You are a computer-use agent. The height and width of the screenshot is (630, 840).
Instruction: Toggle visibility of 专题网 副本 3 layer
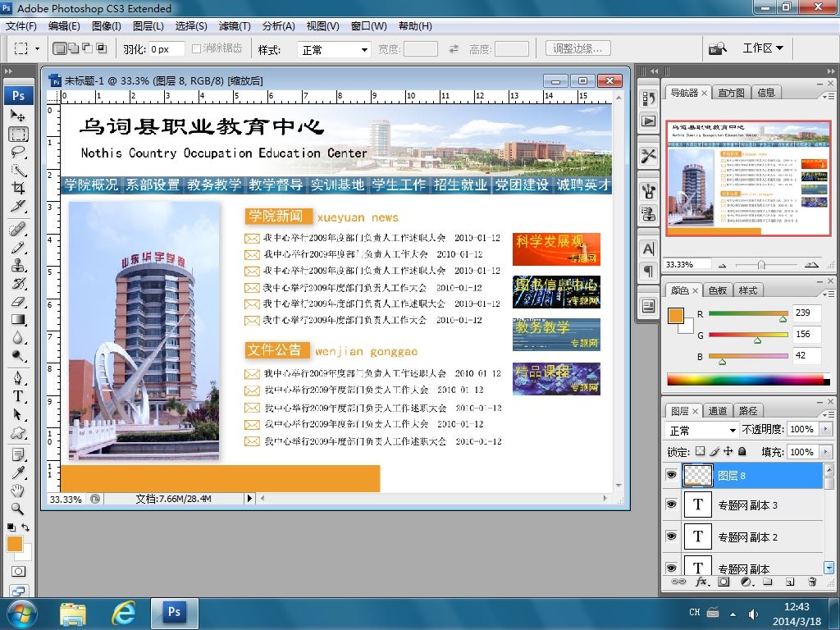click(671, 505)
